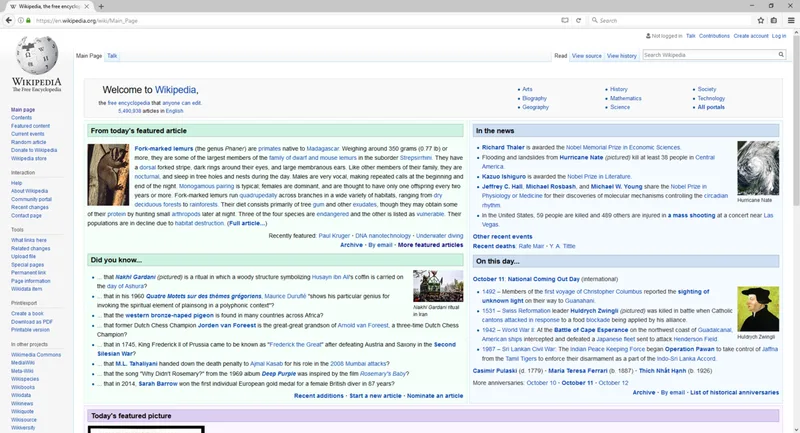
Task: Click More featured articles link
Action: pyautogui.click(x=430, y=245)
